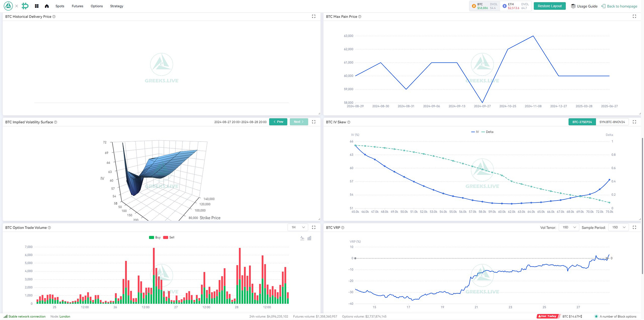
Task: Click the Restore Layout button
Action: [x=550, y=6]
